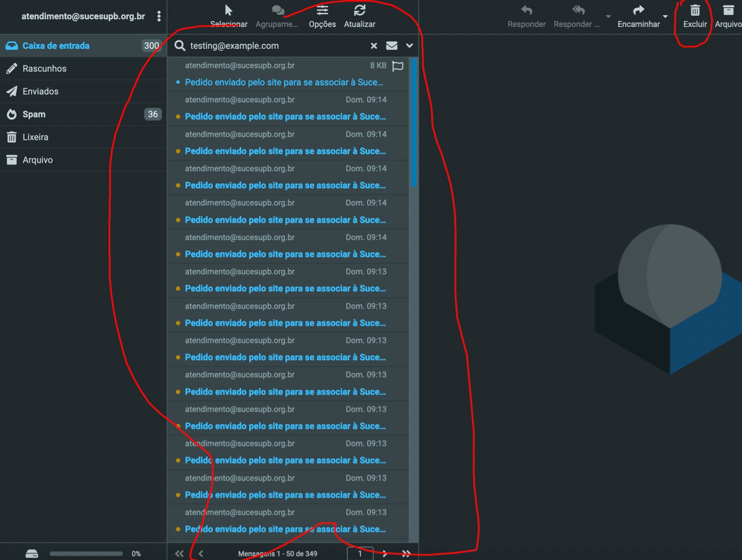Screen dimensions: 742x560
Task: Expand search options chevron
Action: [x=409, y=46]
